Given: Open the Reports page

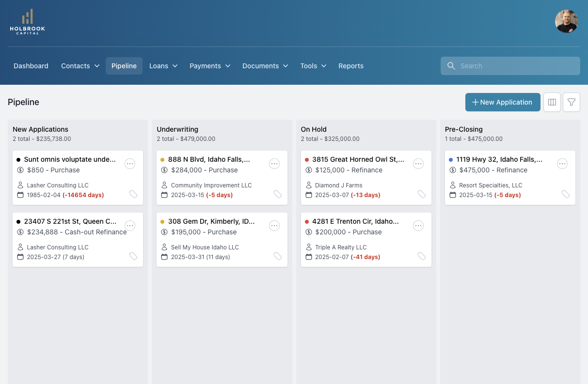Looking at the screenshot, I should coord(351,66).
